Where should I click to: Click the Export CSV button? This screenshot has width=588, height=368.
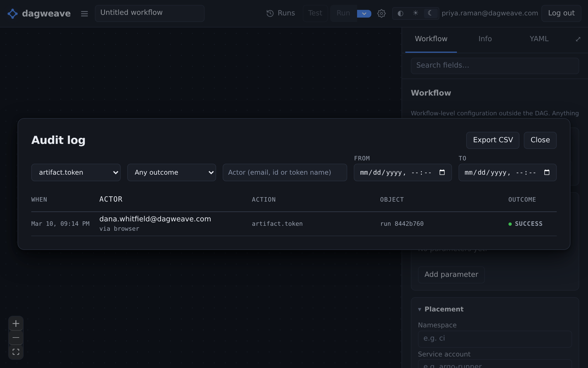(493, 140)
